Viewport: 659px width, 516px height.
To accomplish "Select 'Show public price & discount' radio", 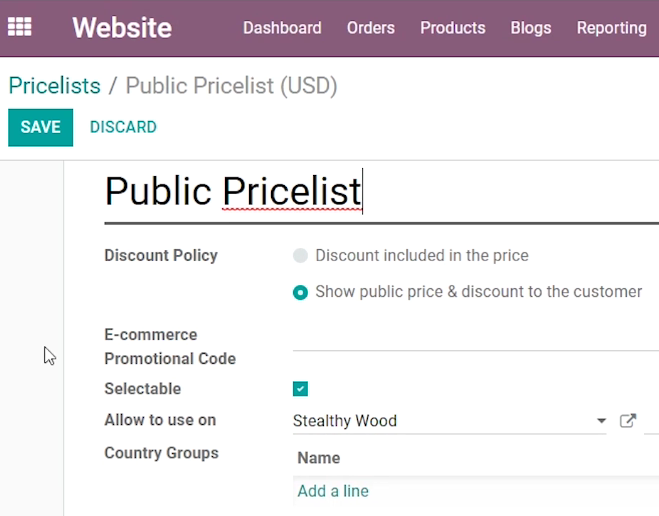I will point(300,292).
